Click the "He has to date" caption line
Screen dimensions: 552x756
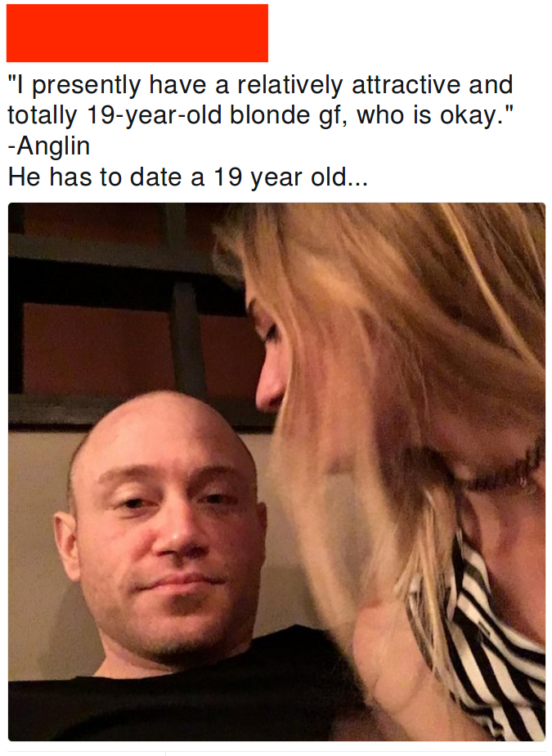[x=188, y=177]
